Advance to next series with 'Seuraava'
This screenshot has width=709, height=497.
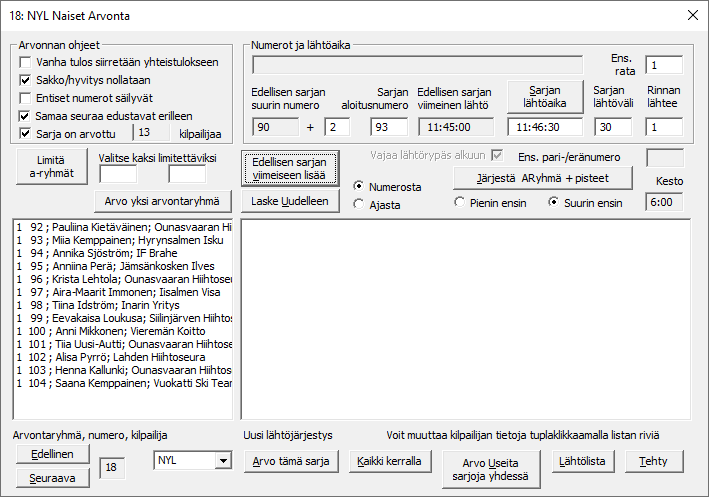pos(52,477)
